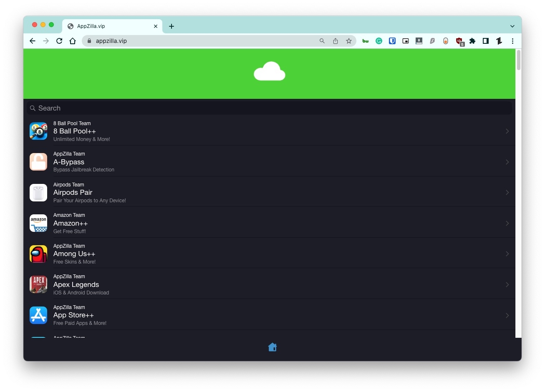Expand Among Us++ row chevron
Screen dimensions: 545x392
(507, 254)
